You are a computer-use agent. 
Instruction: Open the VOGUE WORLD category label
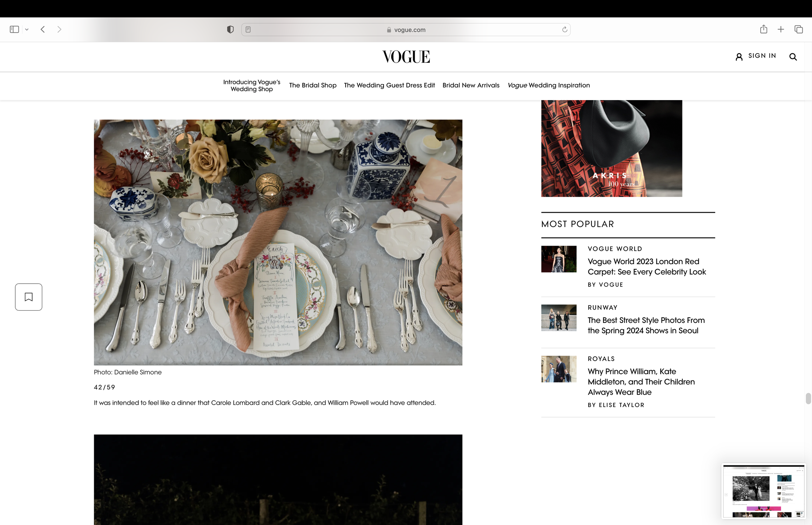pyautogui.click(x=615, y=249)
